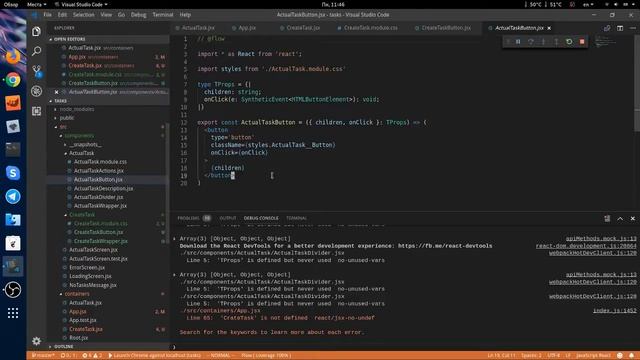Clear the debug console output
The height and width of the screenshot is (360, 640).
tap(607, 219)
